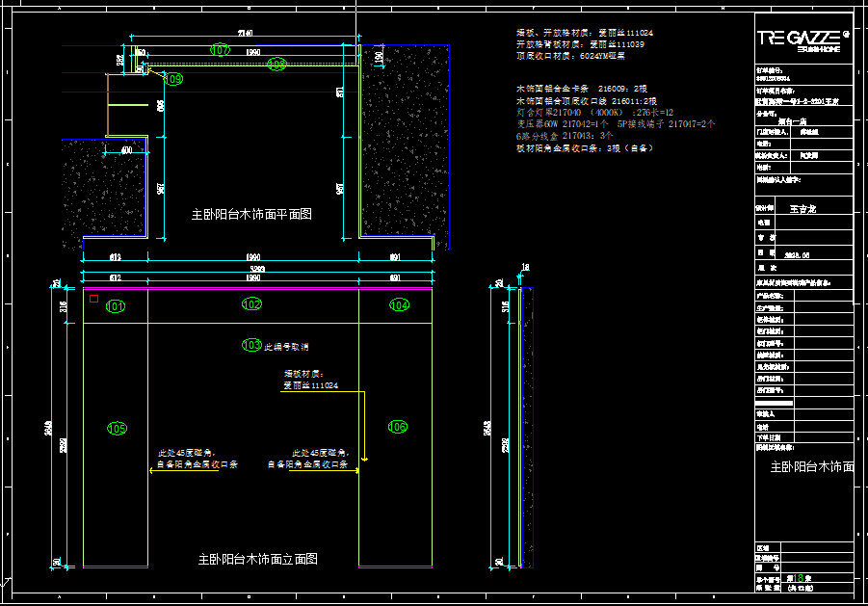Click the "此编号取消" note beside bubble 103
The height and width of the screenshot is (606, 868).
click(x=286, y=347)
